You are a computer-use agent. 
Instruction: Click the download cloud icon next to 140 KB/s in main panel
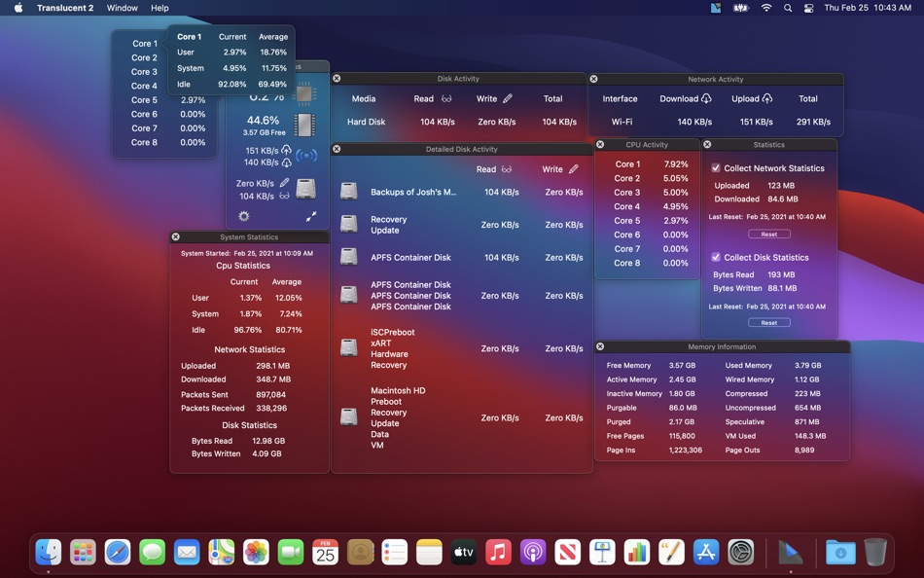286,163
